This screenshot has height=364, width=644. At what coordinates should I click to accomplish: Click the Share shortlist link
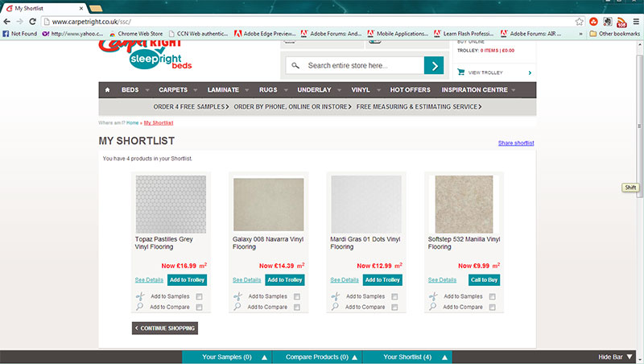coord(516,143)
